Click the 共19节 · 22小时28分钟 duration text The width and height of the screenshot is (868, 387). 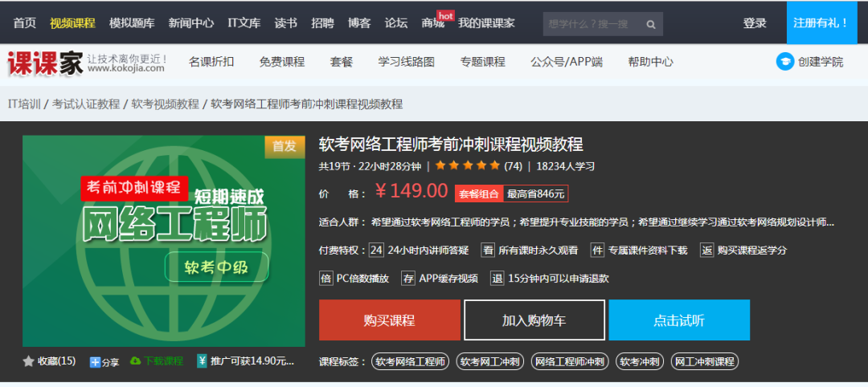(x=370, y=166)
